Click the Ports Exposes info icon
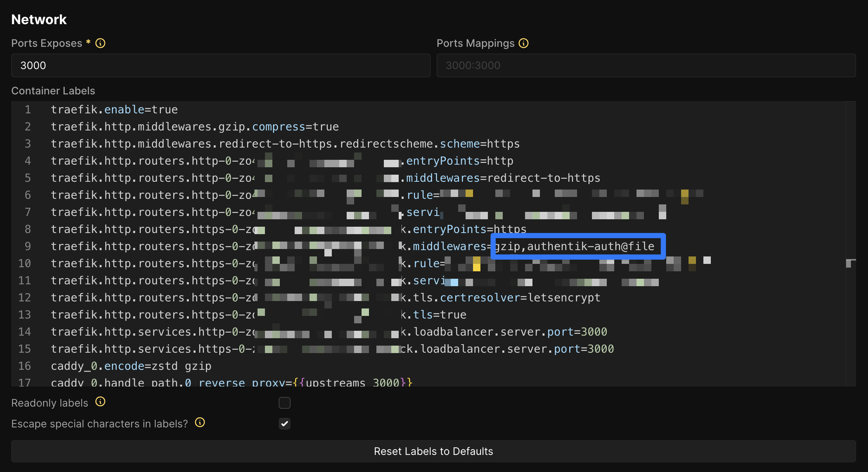868x472 pixels. [100, 43]
